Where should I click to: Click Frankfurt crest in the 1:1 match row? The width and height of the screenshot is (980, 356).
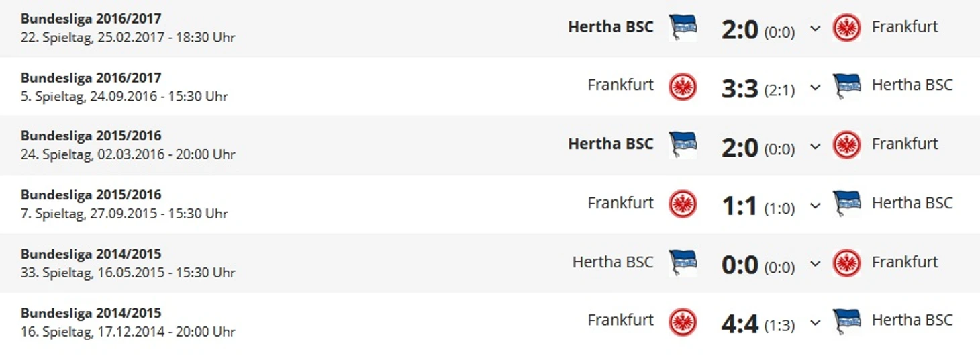tap(683, 204)
